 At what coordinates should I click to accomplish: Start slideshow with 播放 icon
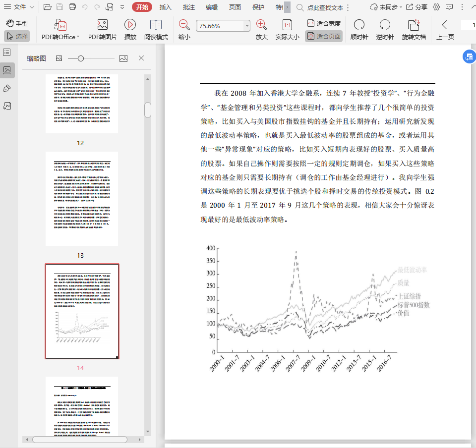tap(130, 25)
